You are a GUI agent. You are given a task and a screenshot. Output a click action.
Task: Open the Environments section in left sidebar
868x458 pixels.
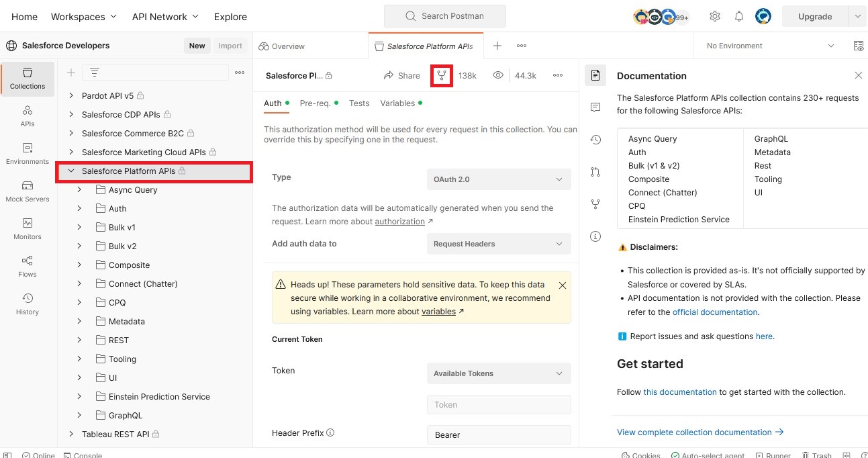[x=27, y=154]
